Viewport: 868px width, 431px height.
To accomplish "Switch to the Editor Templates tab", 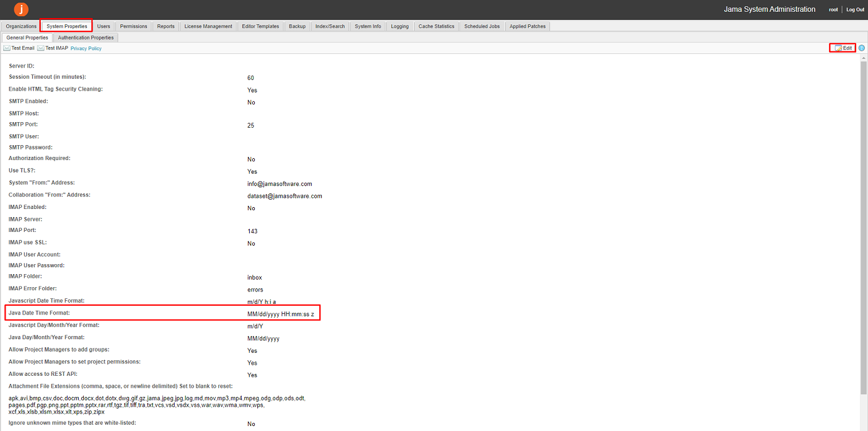I will point(260,26).
